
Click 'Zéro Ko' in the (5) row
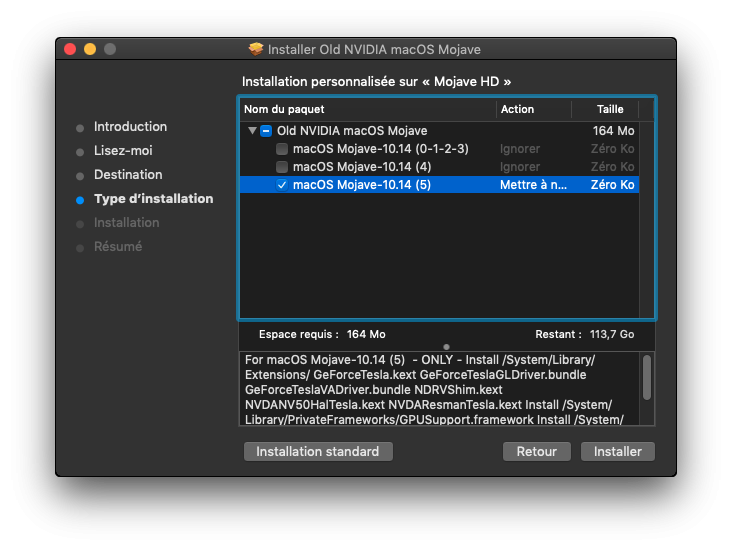[612, 185]
